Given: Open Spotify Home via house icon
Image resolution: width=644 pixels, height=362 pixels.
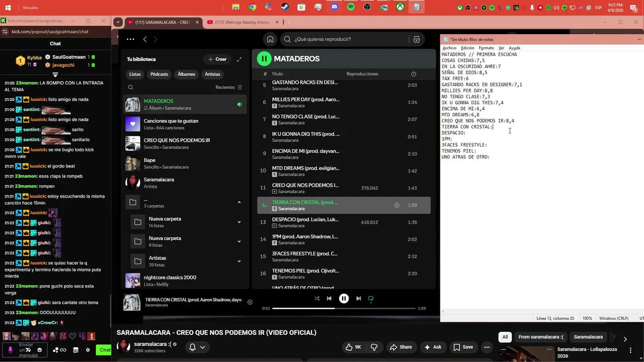Looking at the screenshot, I should (270, 39).
